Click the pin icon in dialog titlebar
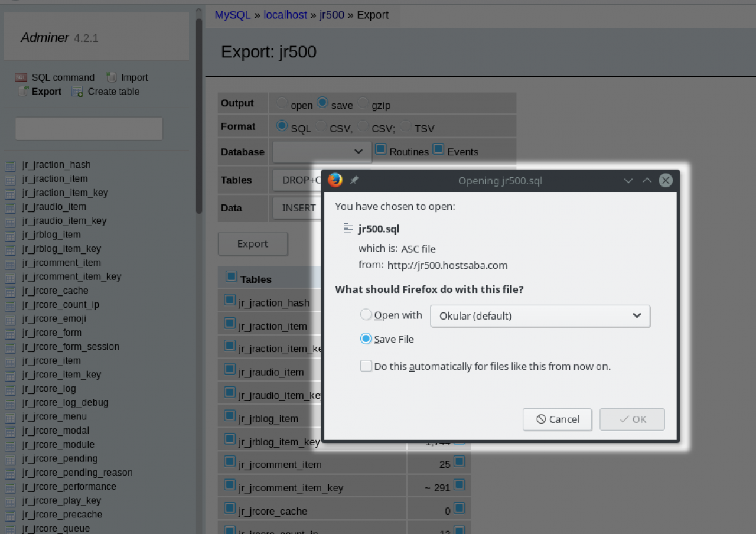 coord(354,181)
